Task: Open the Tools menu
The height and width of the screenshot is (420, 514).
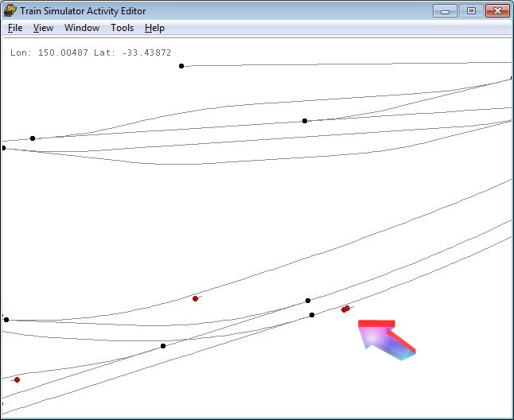Action: 122,28
